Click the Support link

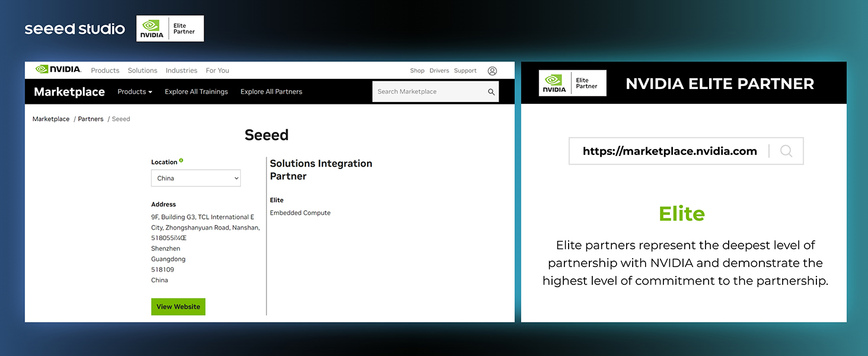tap(465, 71)
